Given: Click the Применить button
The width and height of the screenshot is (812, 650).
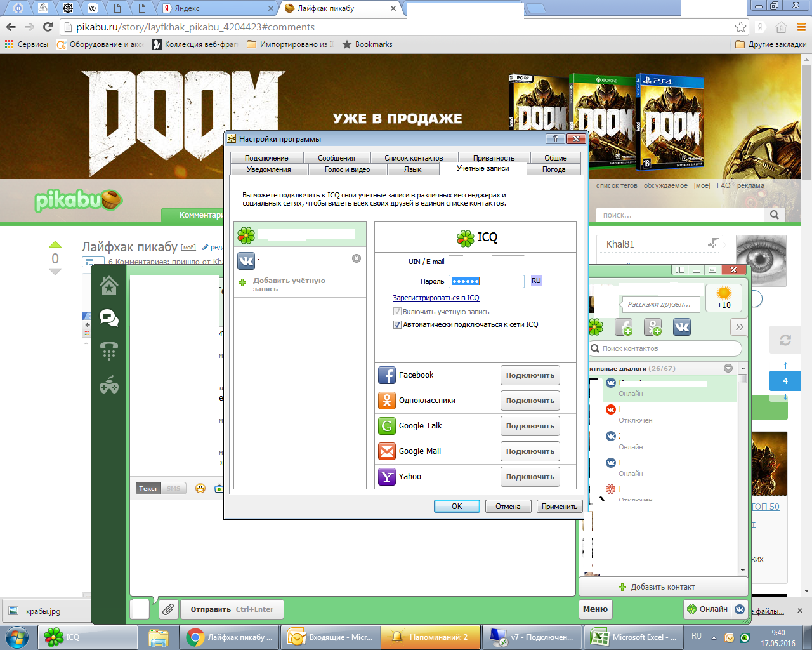Looking at the screenshot, I should coord(560,507).
